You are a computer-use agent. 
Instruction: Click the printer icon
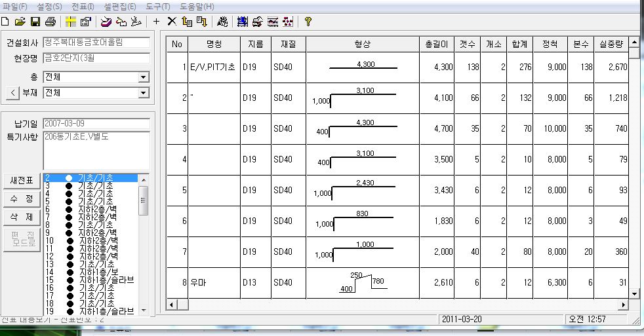point(50,22)
